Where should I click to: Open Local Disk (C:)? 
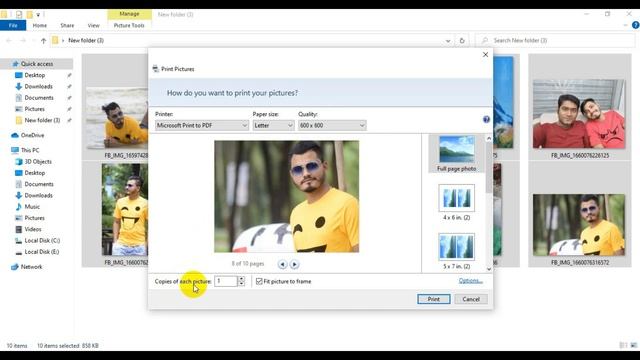pos(42,240)
